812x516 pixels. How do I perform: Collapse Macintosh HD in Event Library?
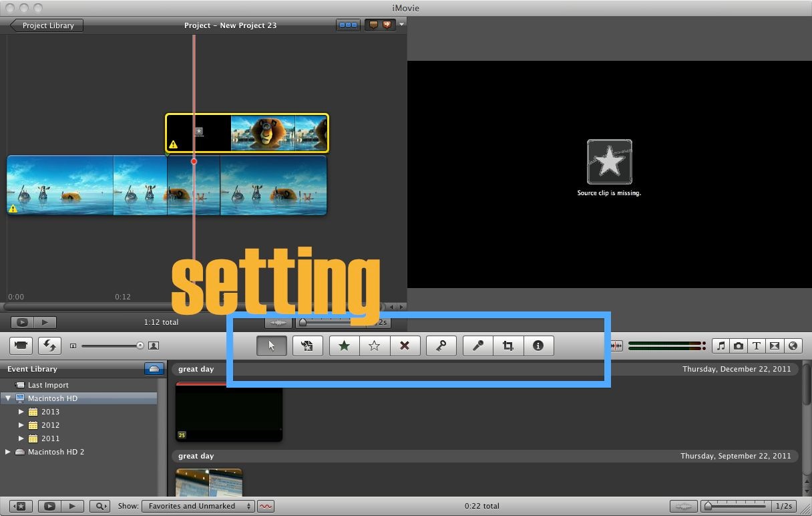pos(8,398)
